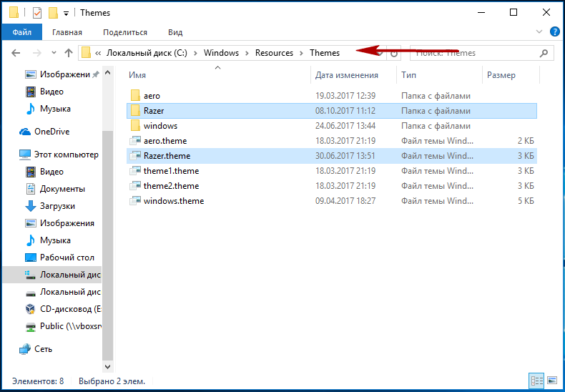This screenshot has height=392, width=565.
Task: Open Музыка under Quick access
Action: (x=55, y=109)
